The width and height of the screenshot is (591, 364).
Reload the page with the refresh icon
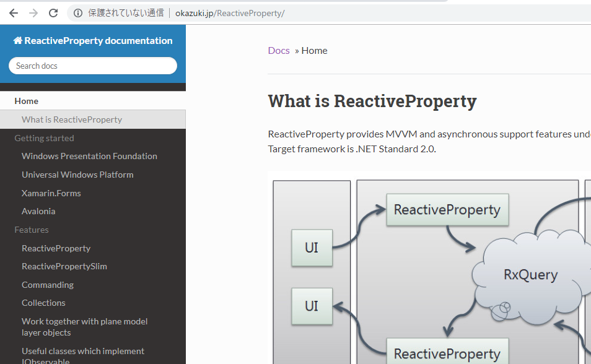(53, 13)
